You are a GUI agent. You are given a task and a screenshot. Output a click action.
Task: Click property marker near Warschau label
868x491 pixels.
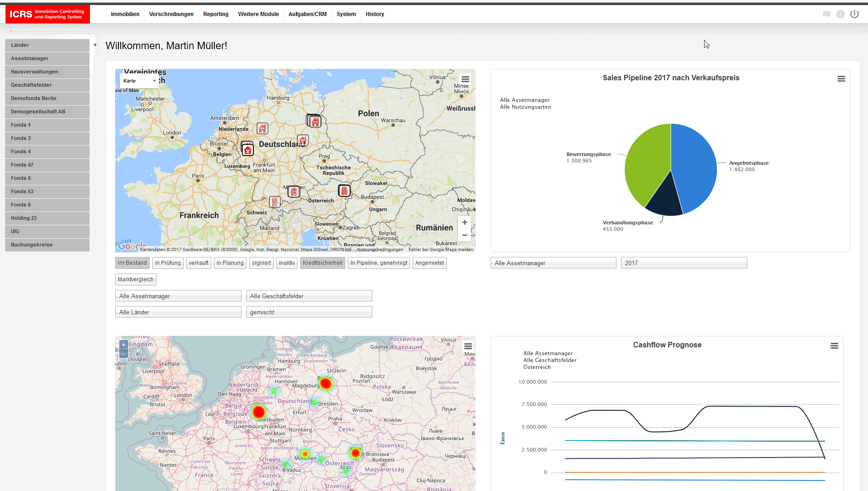pos(314,121)
